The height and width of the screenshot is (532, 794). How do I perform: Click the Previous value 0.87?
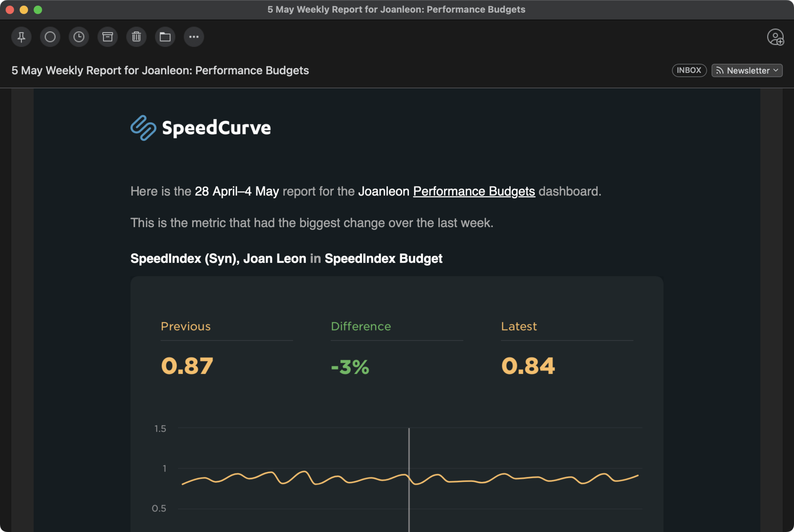[x=187, y=366]
